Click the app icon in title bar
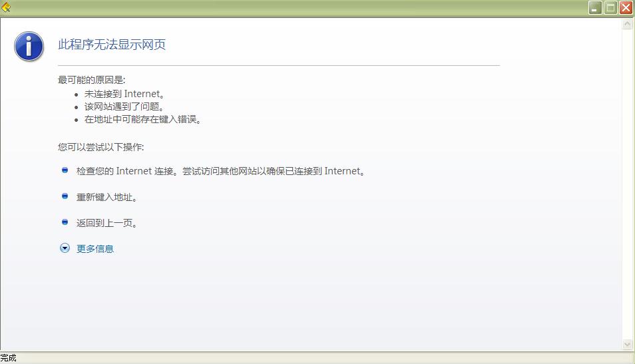The image size is (635, 364). pyautogui.click(x=6, y=7)
